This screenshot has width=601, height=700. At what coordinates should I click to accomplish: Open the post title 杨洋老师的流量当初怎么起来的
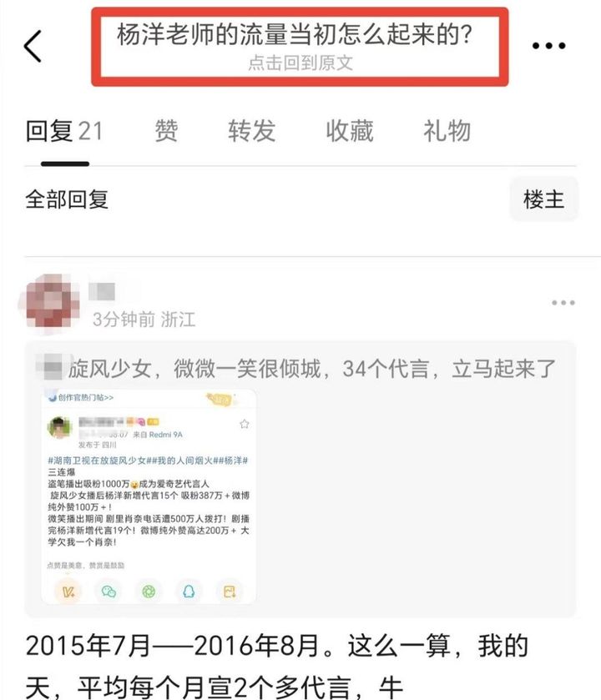click(295, 34)
